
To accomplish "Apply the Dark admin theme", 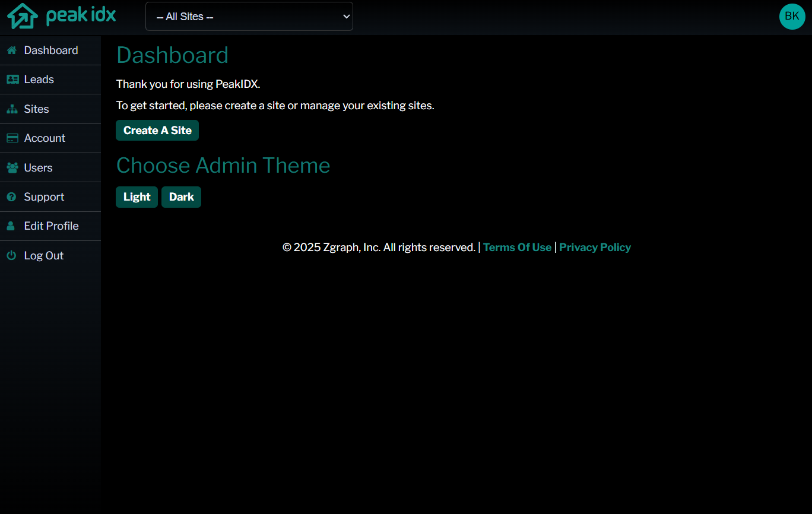I will [x=181, y=196].
